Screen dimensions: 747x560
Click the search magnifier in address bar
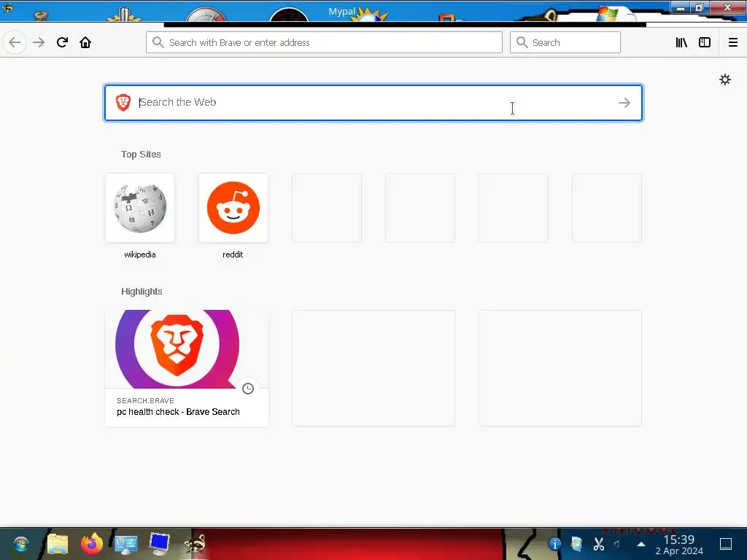tap(158, 42)
